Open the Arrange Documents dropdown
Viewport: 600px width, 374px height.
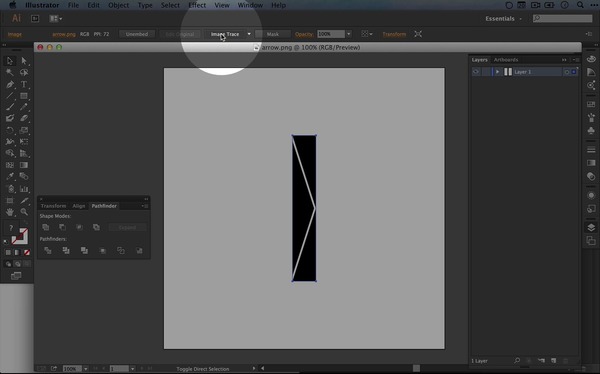pyautogui.click(x=56, y=18)
